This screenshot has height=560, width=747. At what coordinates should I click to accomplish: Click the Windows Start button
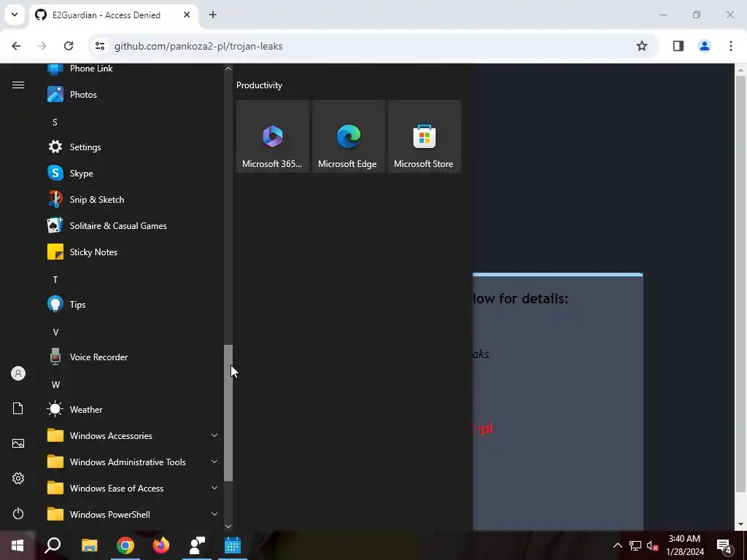coord(18,545)
